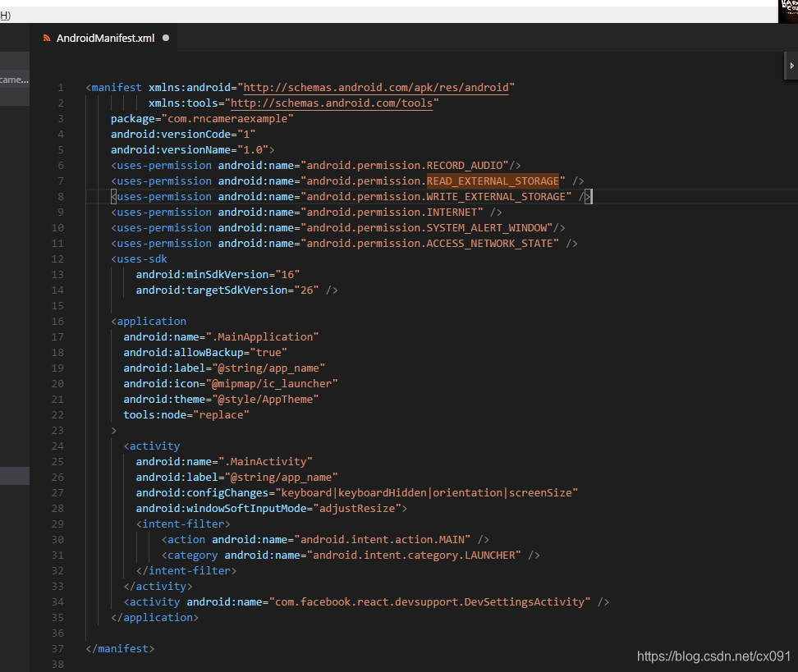Click the package value com.rncameraexample

click(227, 118)
